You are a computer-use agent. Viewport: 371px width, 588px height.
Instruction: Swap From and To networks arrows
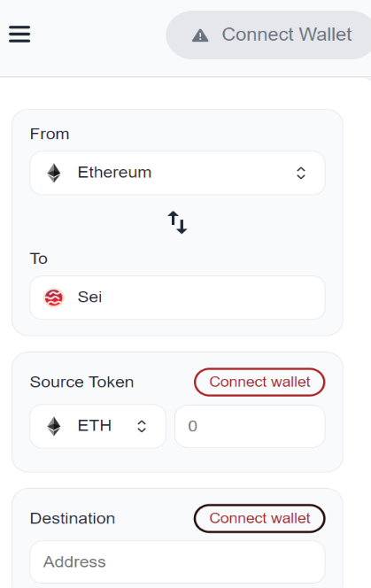tap(177, 222)
